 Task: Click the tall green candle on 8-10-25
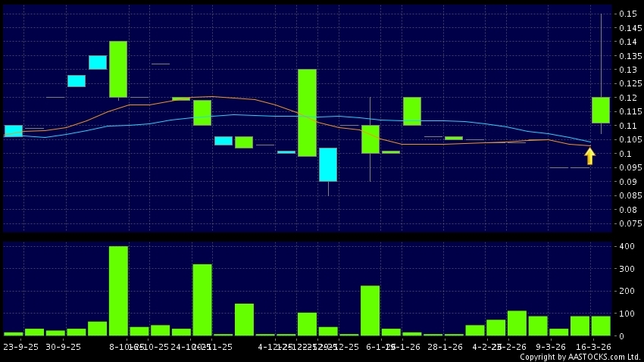(118, 69)
